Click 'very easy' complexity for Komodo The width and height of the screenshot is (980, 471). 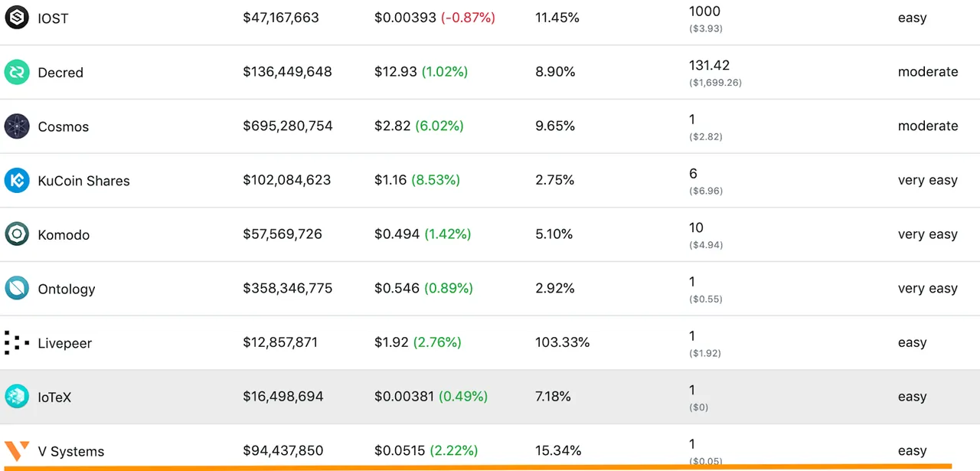(x=928, y=235)
